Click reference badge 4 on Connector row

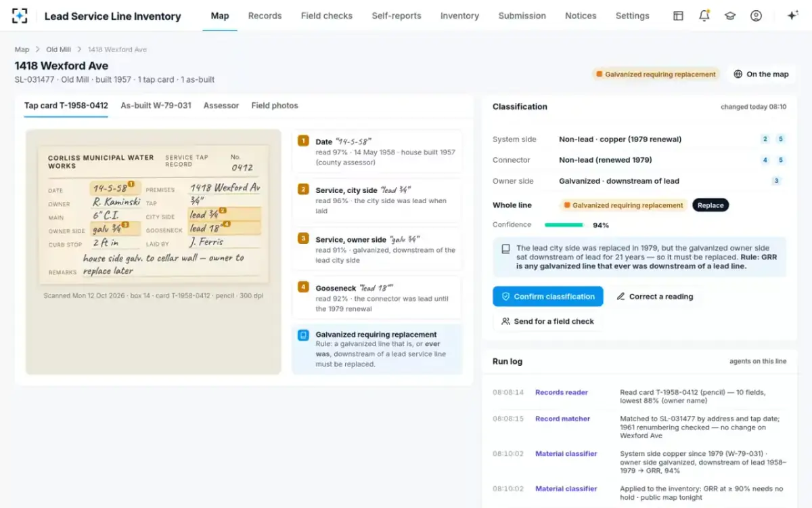765,160
